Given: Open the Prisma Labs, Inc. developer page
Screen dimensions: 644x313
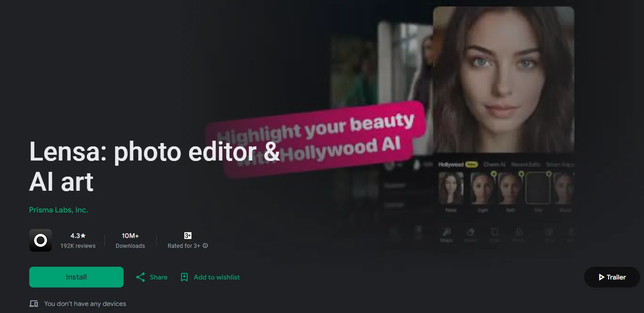Looking at the screenshot, I should pyautogui.click(x=58, y=210).
